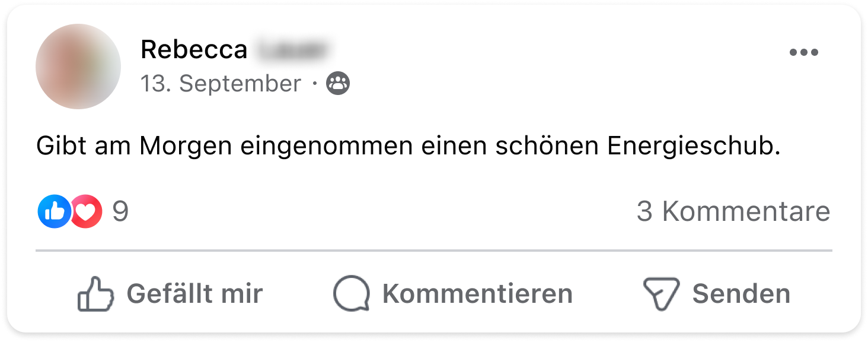The height and width of the screenshot is (342, 868).
Task: Click the paper plane Senden icon
Action: coord(661,294)
